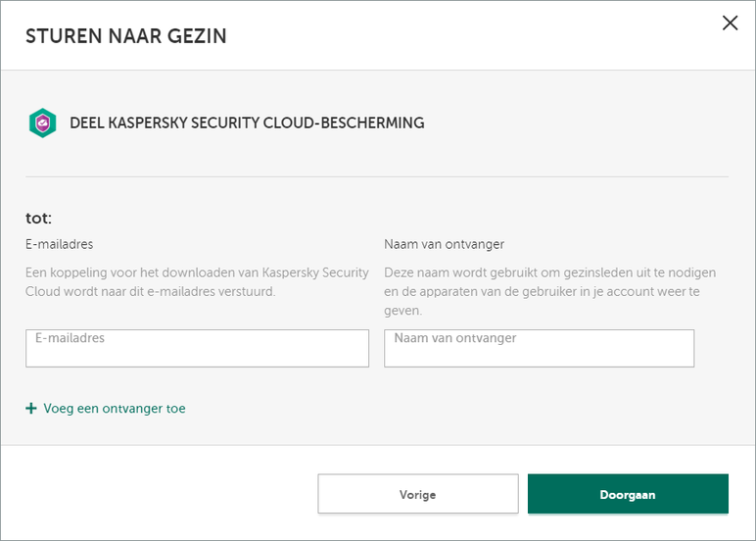Click the Voeg een ontvanger toe link
The image size is (756, 541).
(x=114, y=409)
